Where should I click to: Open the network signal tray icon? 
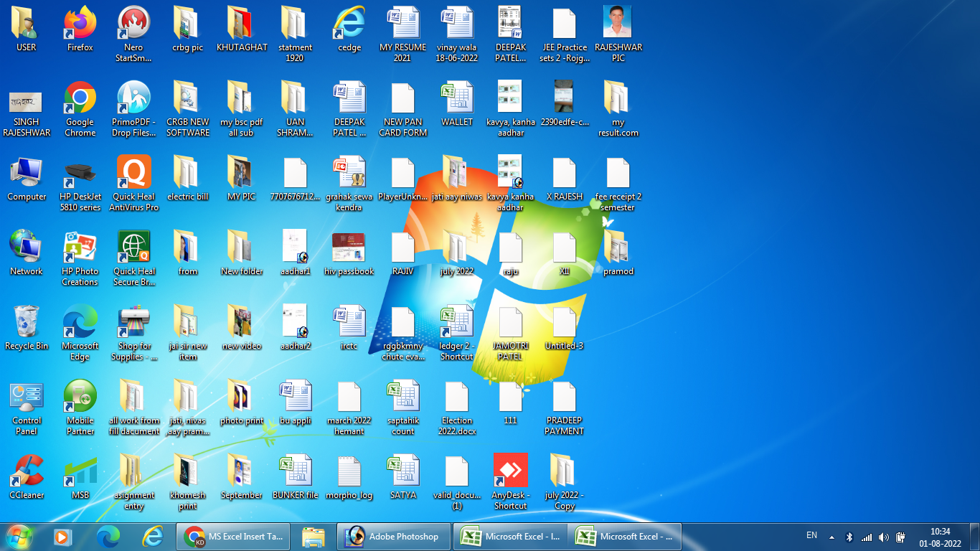[x=867, y=537]
